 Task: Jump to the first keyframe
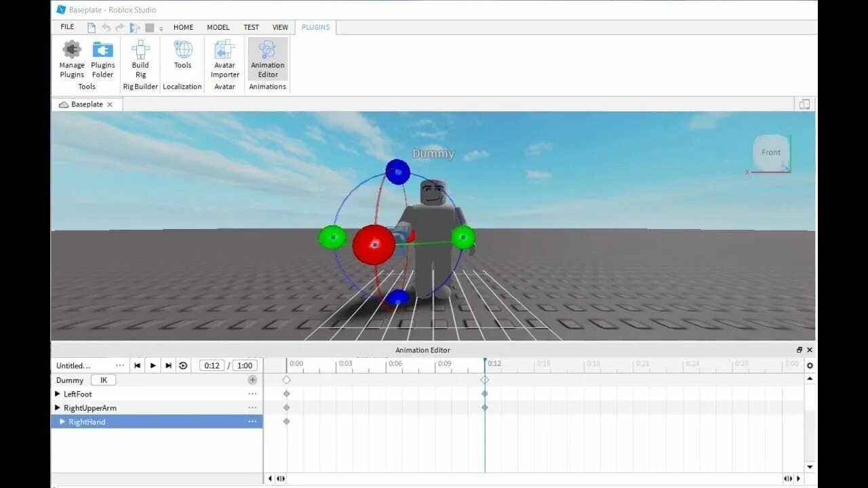(137, 365)
